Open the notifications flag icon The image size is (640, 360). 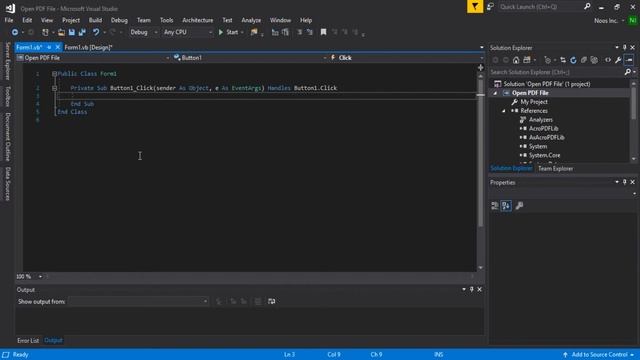pos(475,7)
